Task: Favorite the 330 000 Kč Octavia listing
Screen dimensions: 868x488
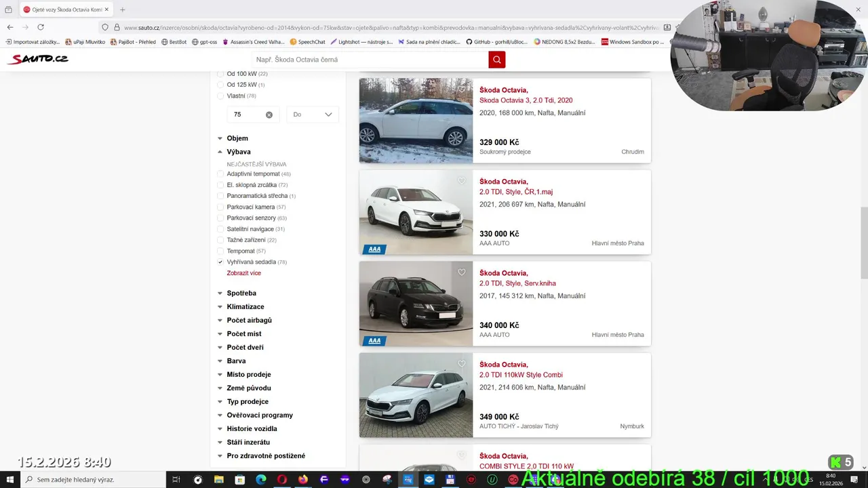Action: tap(462, 181)
